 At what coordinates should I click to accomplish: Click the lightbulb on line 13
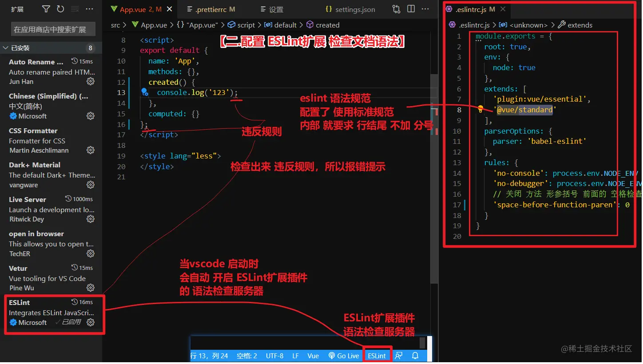click(144, 92)
